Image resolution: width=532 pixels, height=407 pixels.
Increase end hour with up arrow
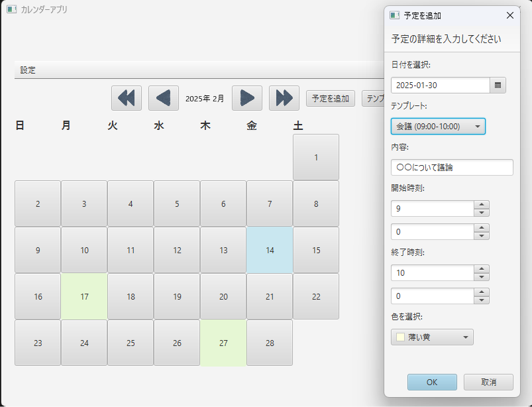(x=482, y=269)
